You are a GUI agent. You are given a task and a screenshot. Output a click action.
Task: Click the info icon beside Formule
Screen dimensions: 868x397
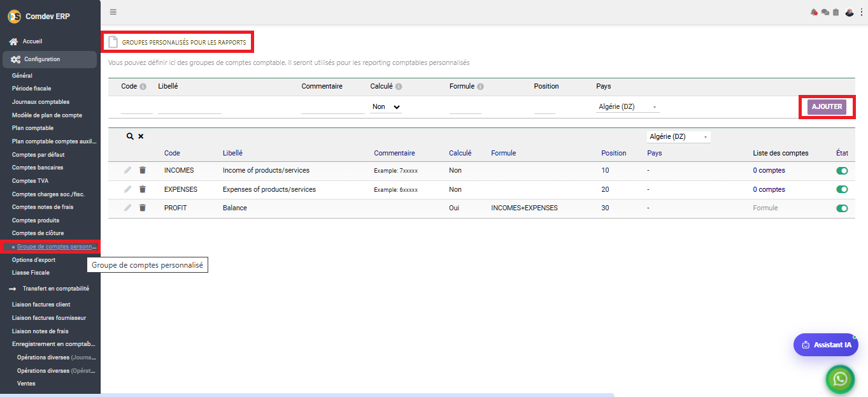[x=480, y=87]
